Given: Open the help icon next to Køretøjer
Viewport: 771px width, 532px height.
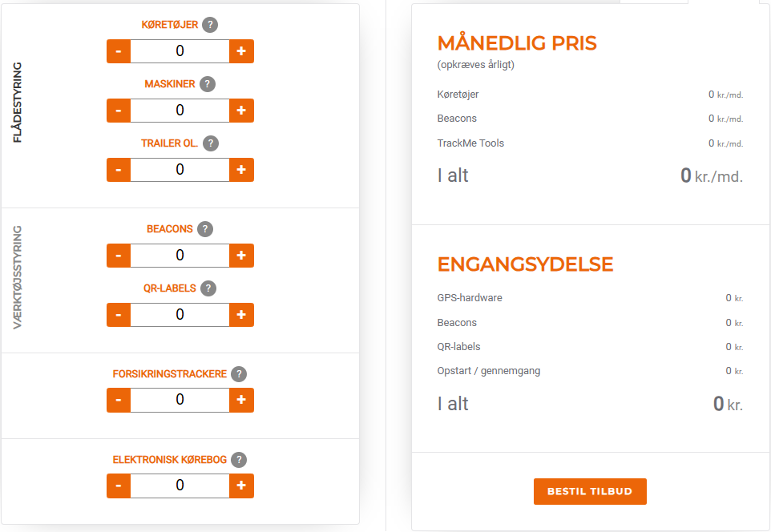Looking at the screenshot, I should click(x=210, y=25).
